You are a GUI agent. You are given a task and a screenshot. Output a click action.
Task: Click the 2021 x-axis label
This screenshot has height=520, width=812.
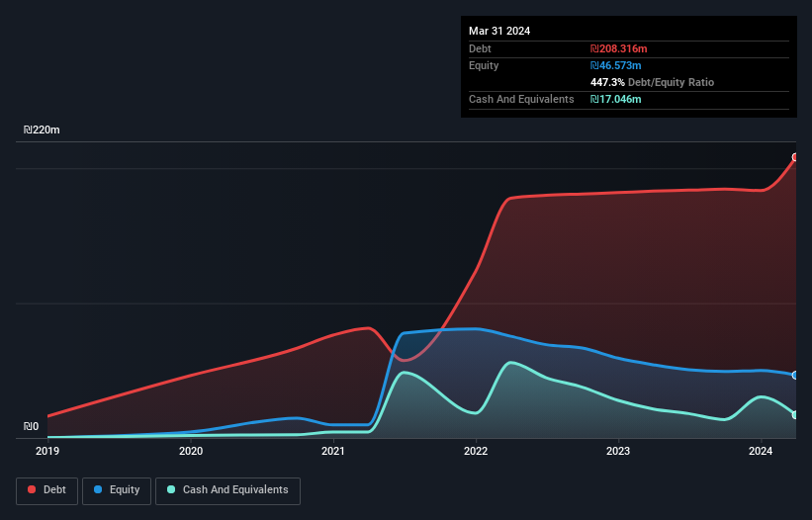coord(333,451)
